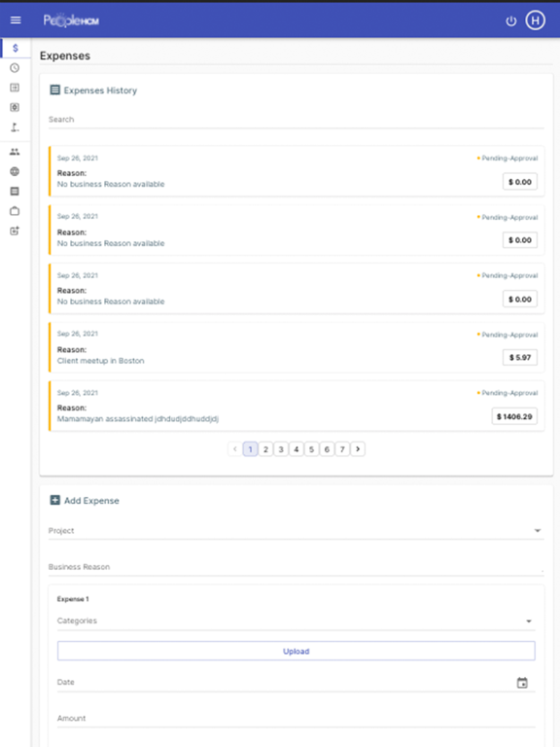Select page 2 in pagination

click(x=265, y=449)
